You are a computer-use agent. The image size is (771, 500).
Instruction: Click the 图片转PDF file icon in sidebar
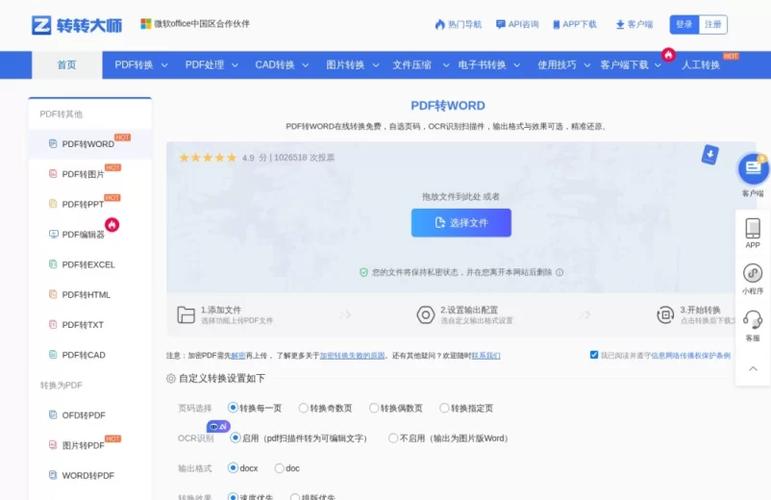coord(53,445)
